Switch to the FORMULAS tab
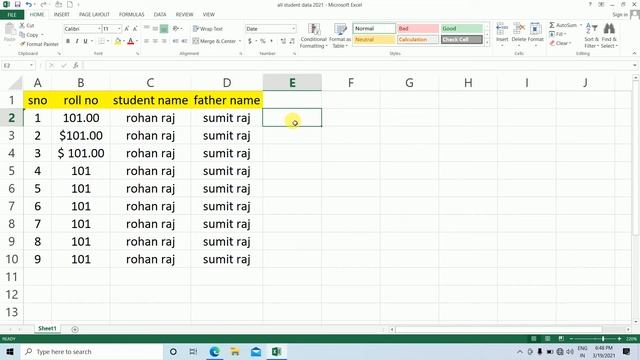The image size is (640, 360). (x=132, y=15)
